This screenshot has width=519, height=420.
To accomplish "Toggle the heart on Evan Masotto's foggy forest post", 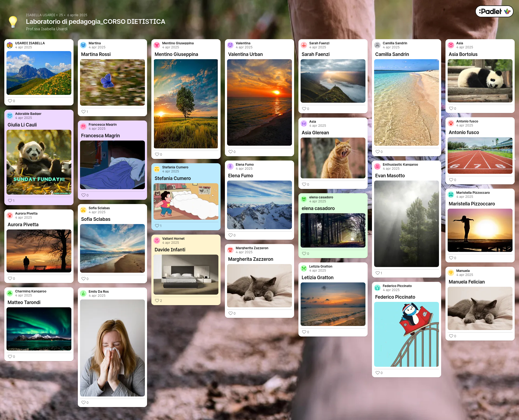I will pos(377,273).
